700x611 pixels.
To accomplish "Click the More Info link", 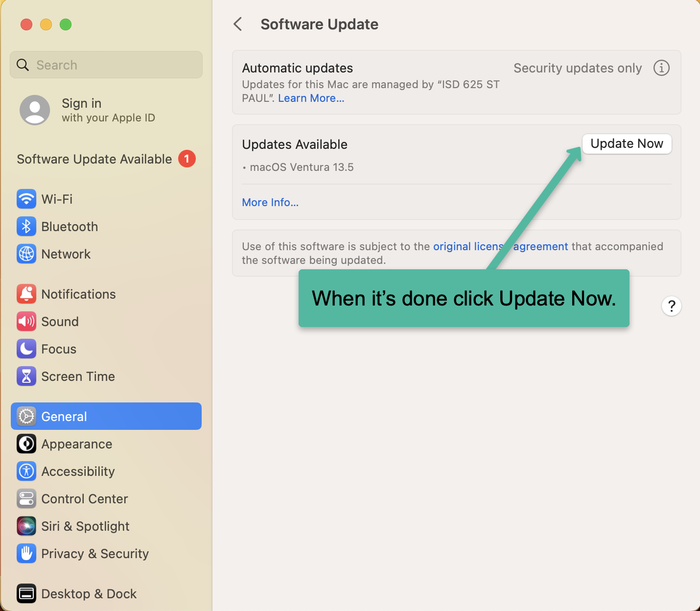I will tap(270, 202).
